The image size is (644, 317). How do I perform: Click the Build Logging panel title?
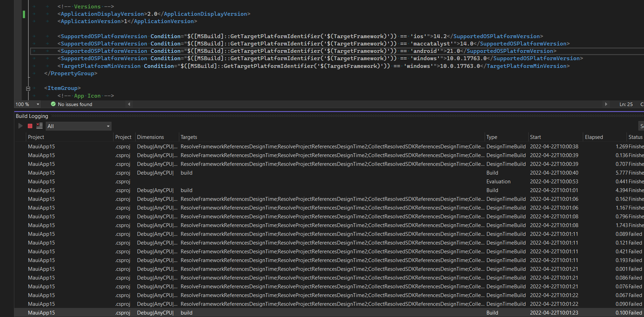tap(32, 116)
